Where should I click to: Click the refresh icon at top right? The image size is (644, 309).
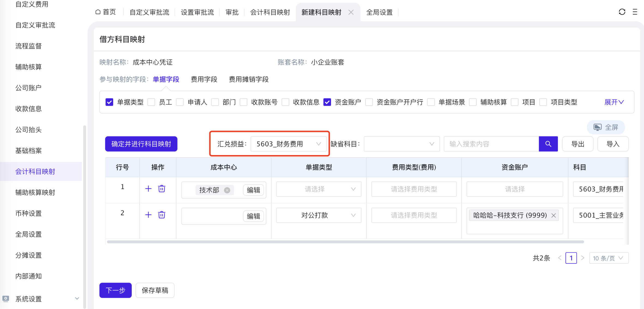pyautogui.click(x=622, y=12)
